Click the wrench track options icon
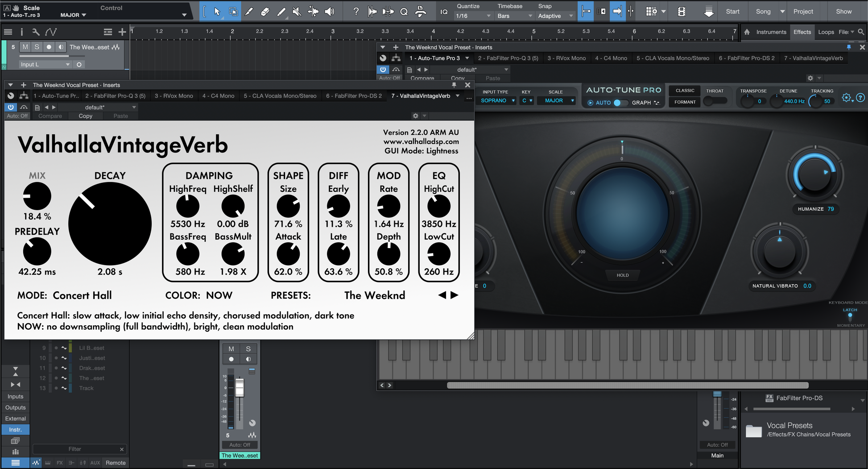 tap(36, 32)
